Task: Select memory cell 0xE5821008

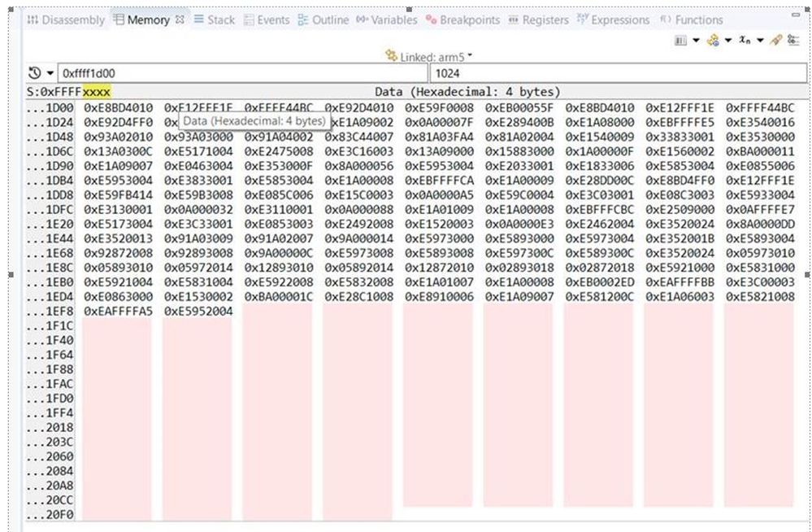Action: 760,297
